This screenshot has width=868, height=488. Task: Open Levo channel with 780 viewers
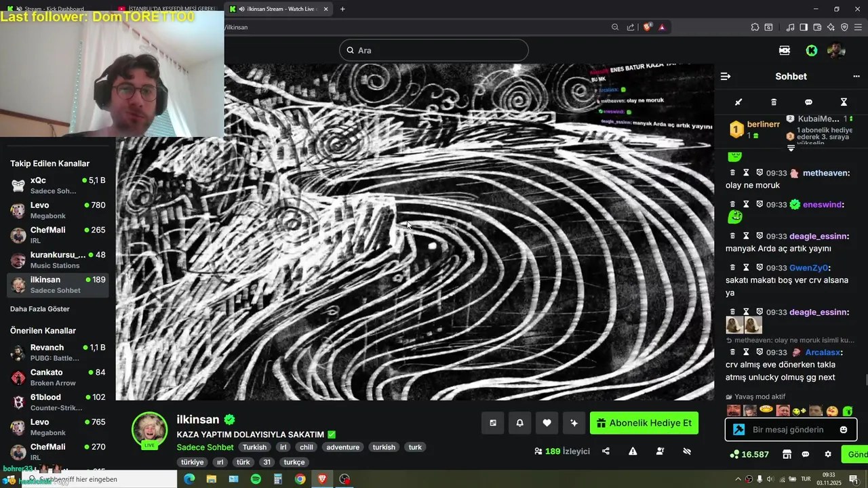[x=58, y=211]
